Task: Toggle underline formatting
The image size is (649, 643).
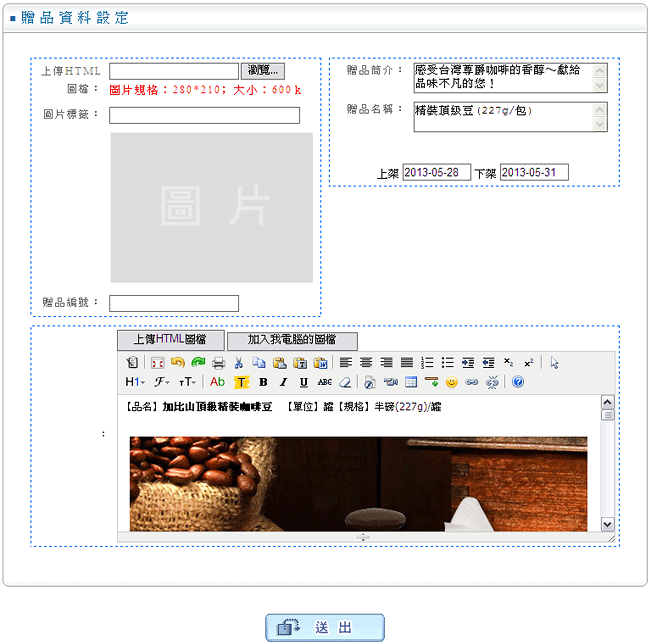Action: tap(304, 382)
